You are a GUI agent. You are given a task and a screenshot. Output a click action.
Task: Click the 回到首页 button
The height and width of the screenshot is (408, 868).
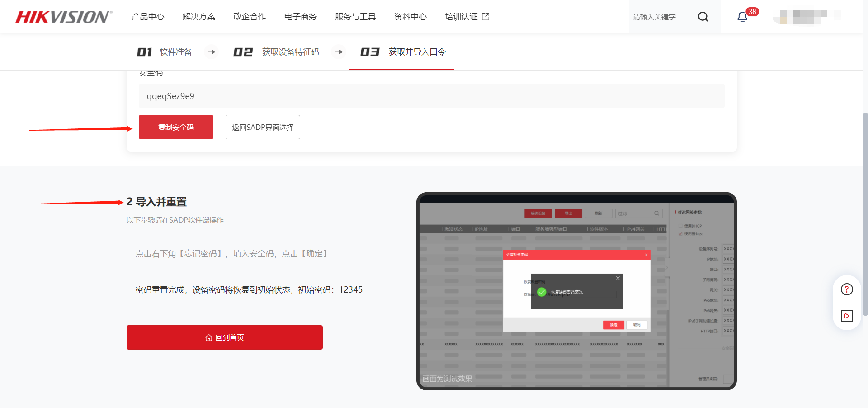[225, 337]
